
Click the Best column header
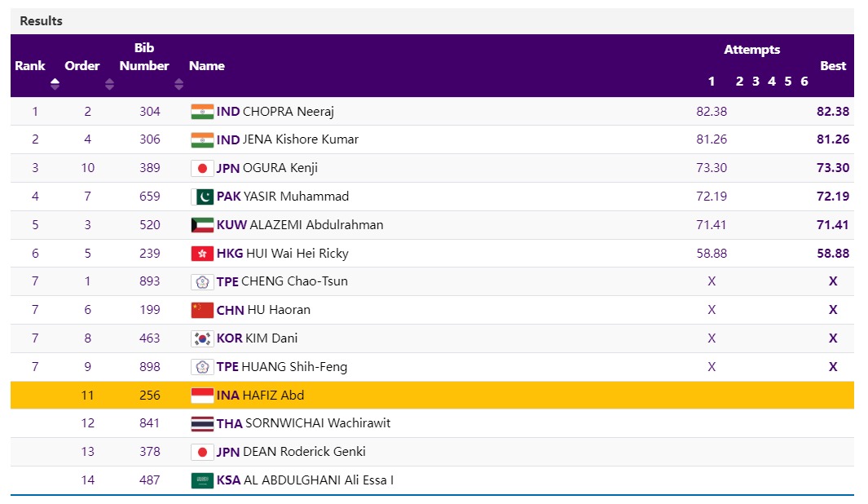pyautogui.click(x=832, y=66)
